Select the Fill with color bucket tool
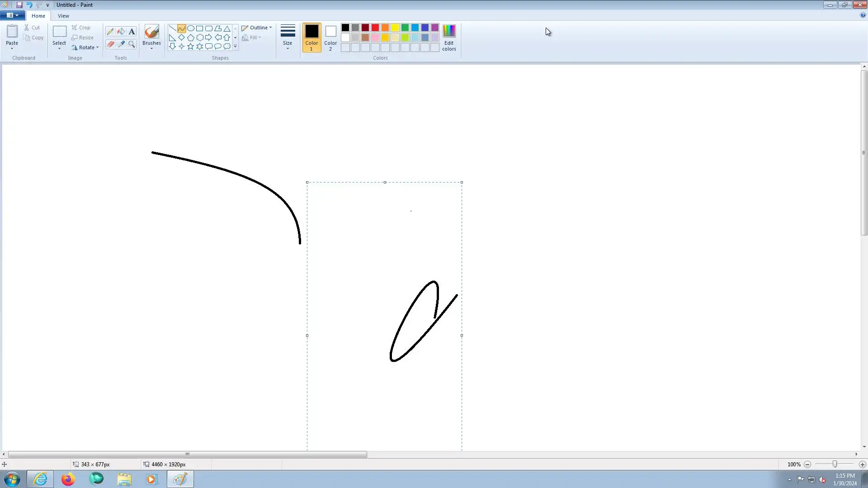868x488 pixels. [x=121, y=32]
